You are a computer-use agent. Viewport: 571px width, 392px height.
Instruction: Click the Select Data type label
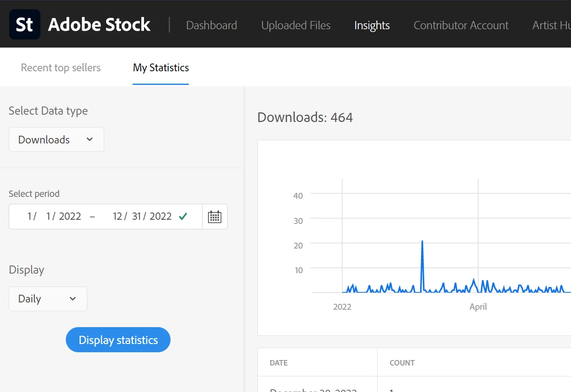click(48, 111)
